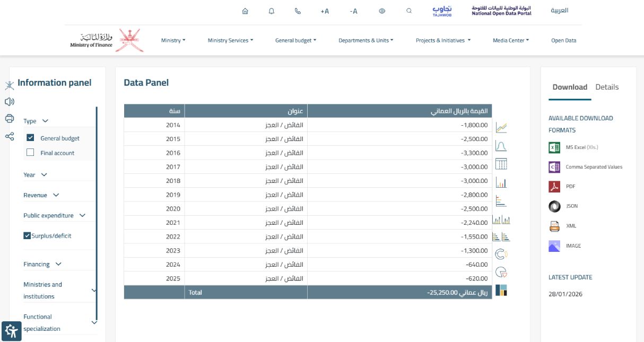Image resolution: width=644 pixels, height=342 pixels.
Task: Collapse the Type filter section
Action: click(x=36, y=121)
